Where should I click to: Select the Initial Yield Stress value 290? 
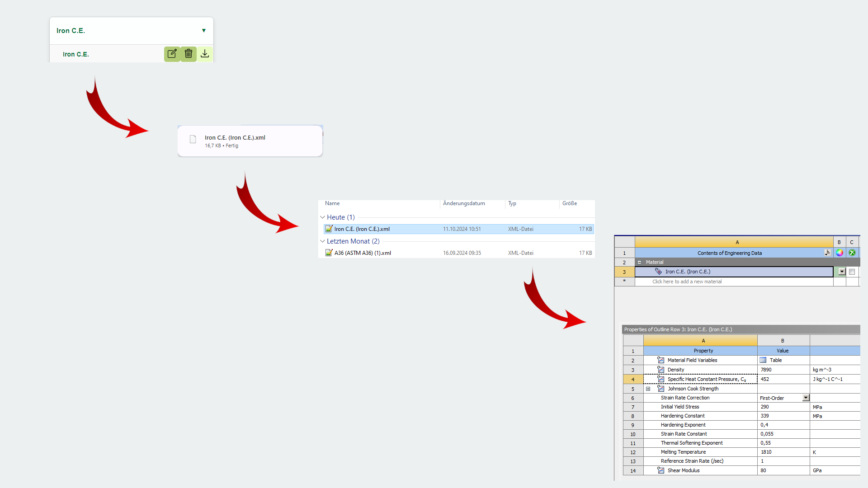(x=783, y=407)
